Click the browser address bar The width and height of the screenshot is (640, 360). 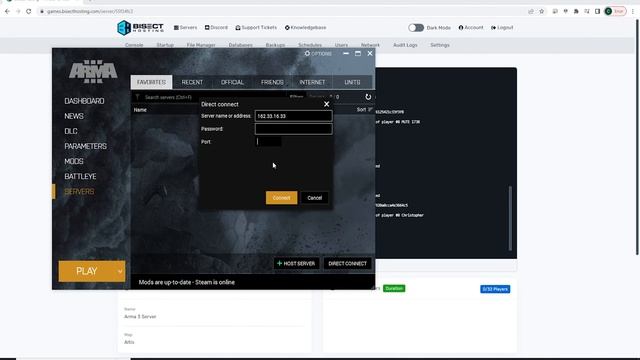[x=282, y=11]
